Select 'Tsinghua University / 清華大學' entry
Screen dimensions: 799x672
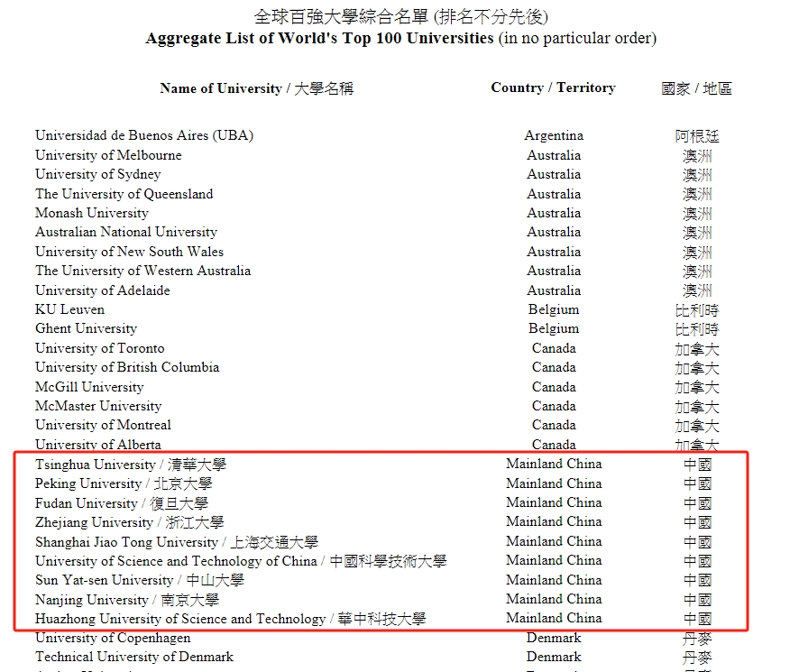131,465
